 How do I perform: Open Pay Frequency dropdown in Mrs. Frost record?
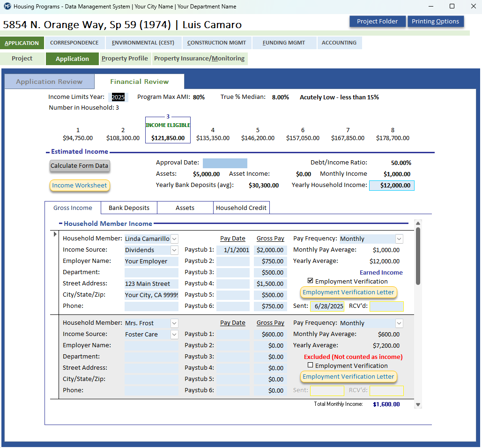coord(399,323)
